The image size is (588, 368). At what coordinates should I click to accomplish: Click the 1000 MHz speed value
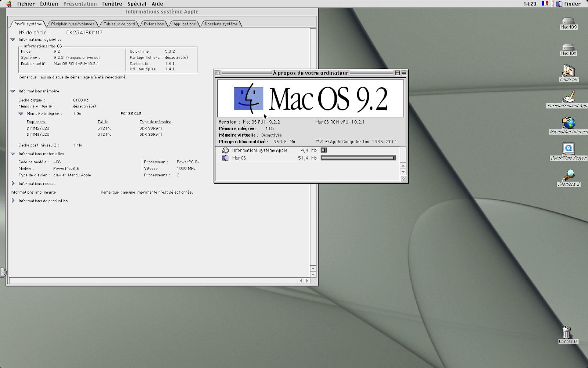[186, 169]
